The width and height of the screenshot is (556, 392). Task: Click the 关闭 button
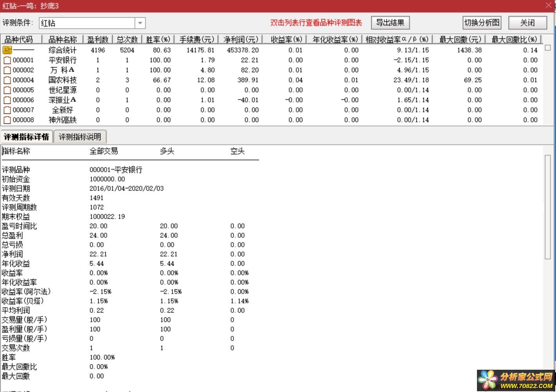click(527, 23)
